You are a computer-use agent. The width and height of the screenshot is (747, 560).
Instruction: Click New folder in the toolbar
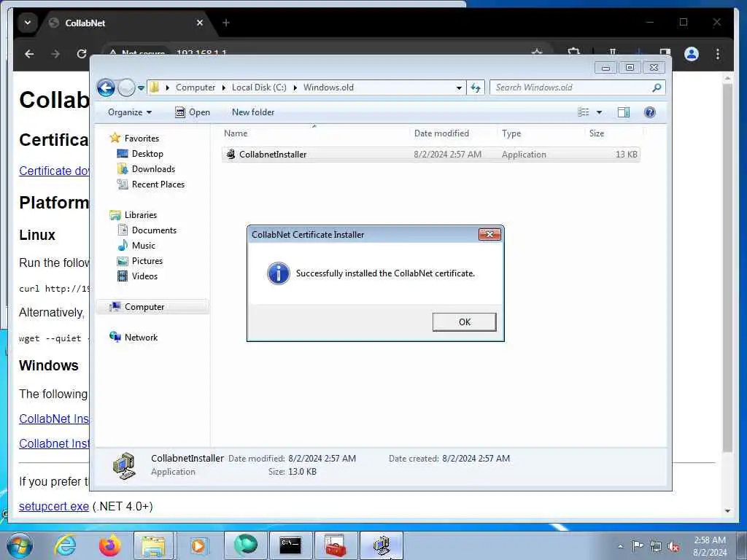click(253, 112)
